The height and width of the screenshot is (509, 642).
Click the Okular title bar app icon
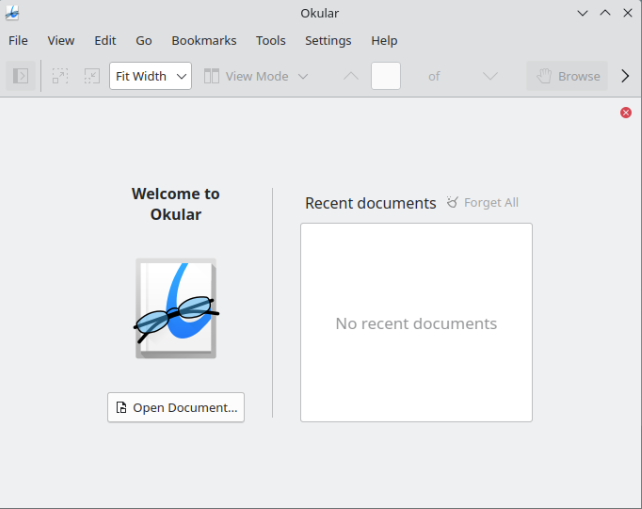12,13
